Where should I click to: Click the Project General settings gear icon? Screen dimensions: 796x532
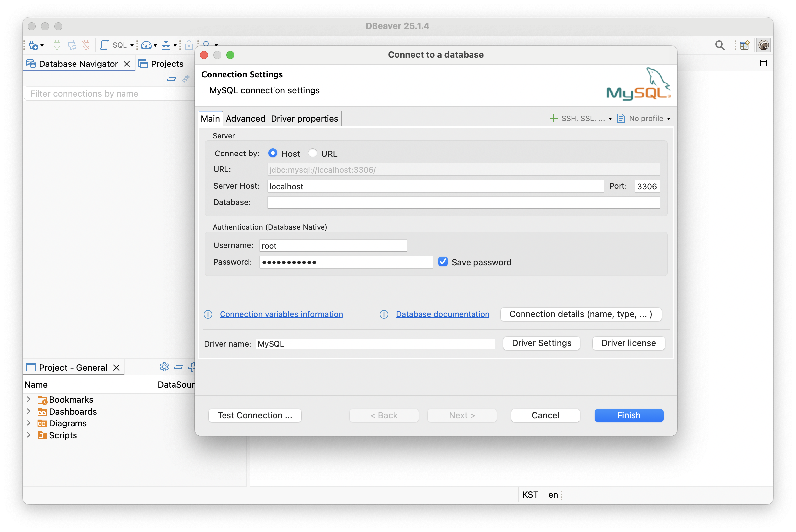[x=164, y=367]
